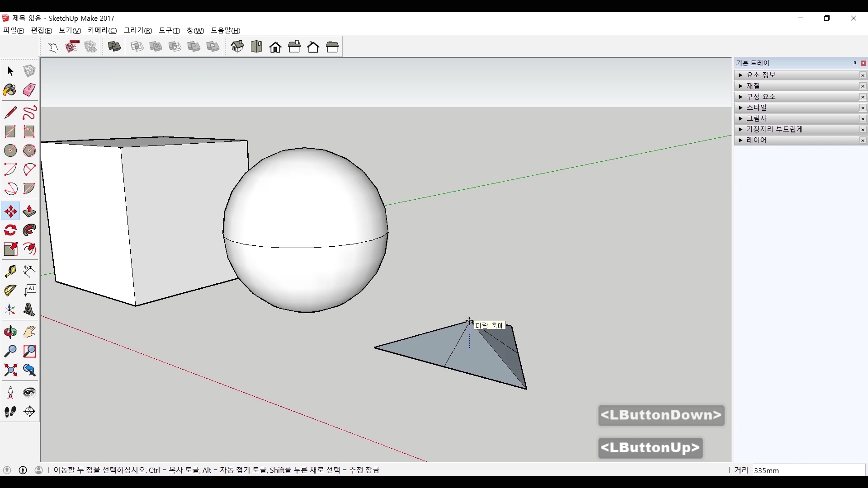Viewport: 868px width, 488px height.
Task: Activate the Orbit camera tool
Action: point(10,333)
